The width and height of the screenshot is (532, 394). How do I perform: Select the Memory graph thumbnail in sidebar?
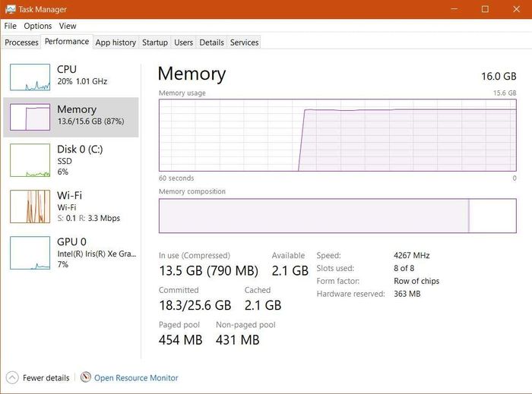click(x=30, y=117)
